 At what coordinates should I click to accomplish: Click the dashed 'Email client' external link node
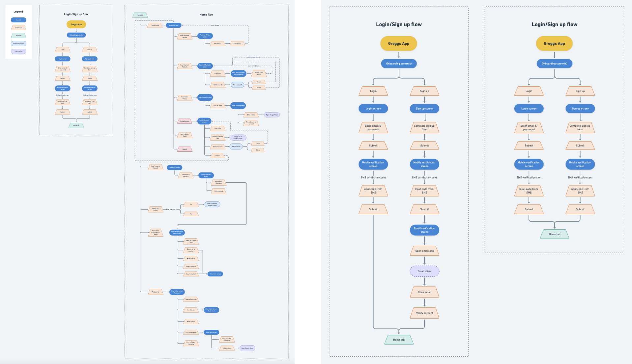pos(424,271)
